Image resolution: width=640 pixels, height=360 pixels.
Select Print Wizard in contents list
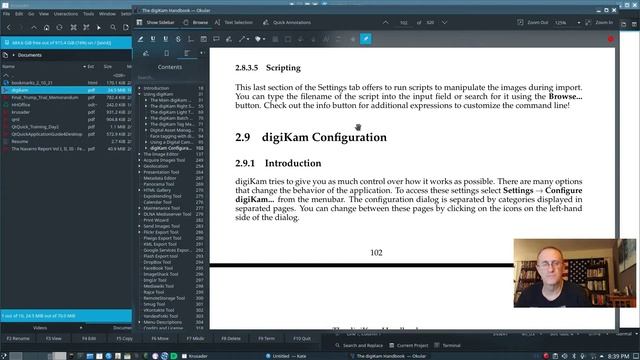pyautogui.click(x=156, y=220)
